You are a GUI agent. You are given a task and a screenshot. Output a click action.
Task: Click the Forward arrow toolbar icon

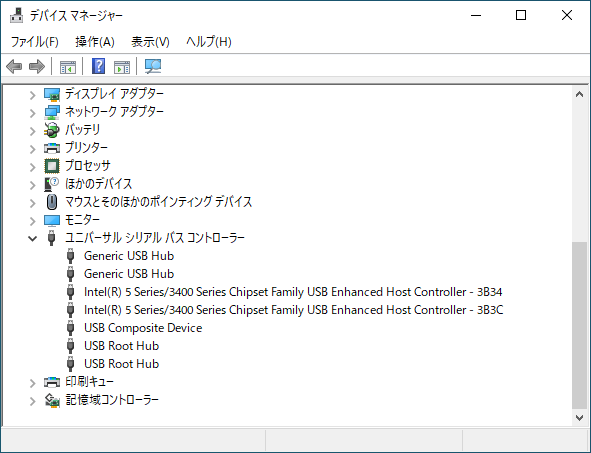coord(37,67)
